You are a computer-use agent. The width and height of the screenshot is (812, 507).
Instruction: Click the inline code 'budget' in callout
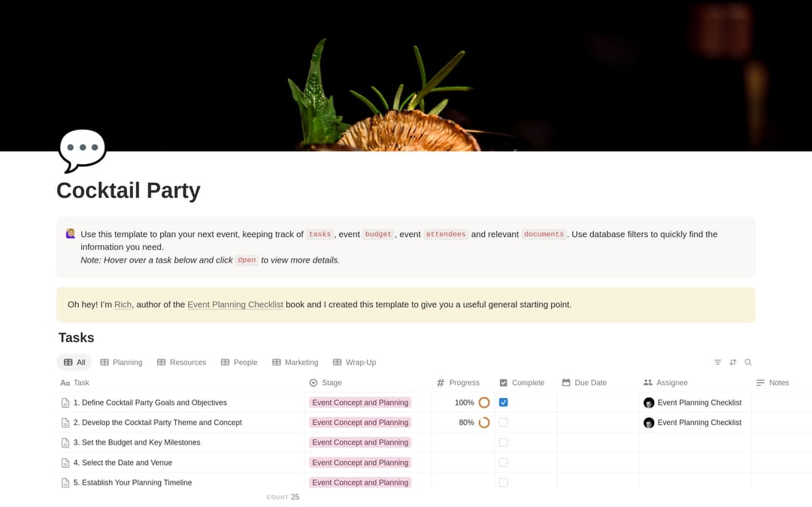(x=378, y=234)
